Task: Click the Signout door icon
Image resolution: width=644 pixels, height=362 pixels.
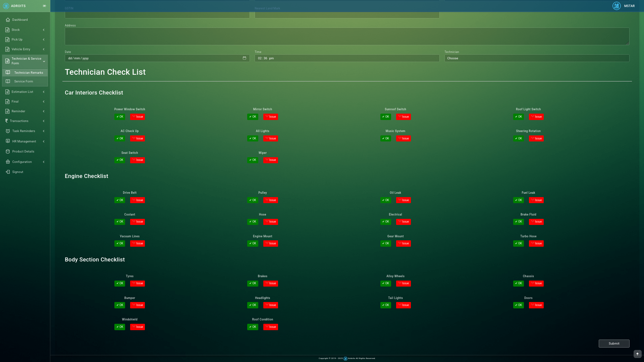Action: click(x=8, y=172)
